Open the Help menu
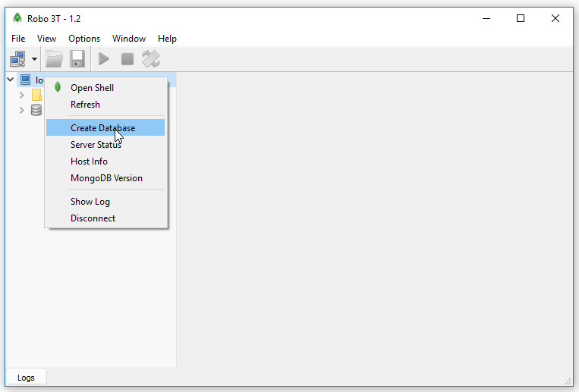 click(167, 39)
